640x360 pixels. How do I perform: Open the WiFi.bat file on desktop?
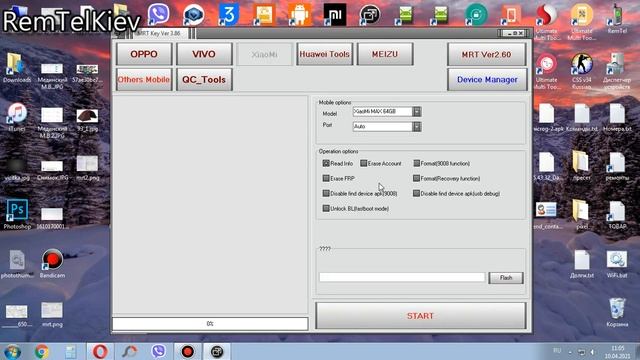click(617, 263)
